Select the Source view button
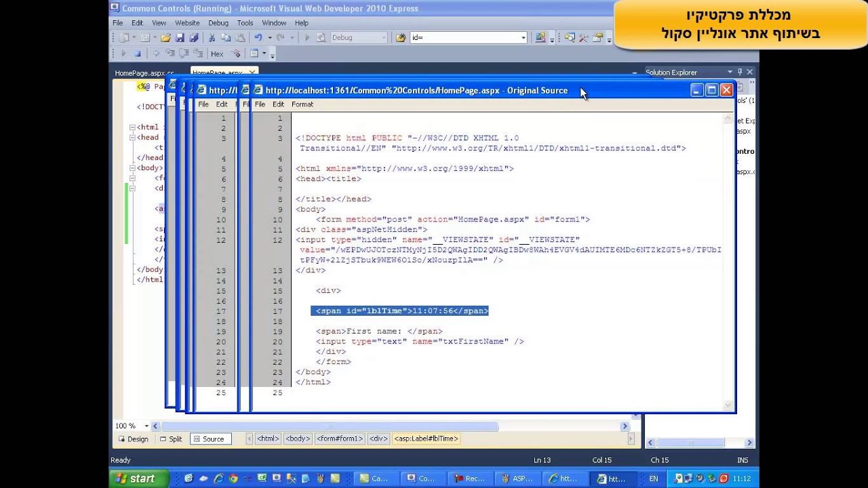Screen dimensions: 868x488 pyautogui.click(x=210, y=439)
